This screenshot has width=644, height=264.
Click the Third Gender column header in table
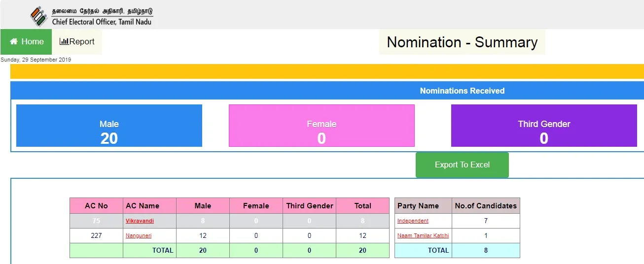(310, 206)
